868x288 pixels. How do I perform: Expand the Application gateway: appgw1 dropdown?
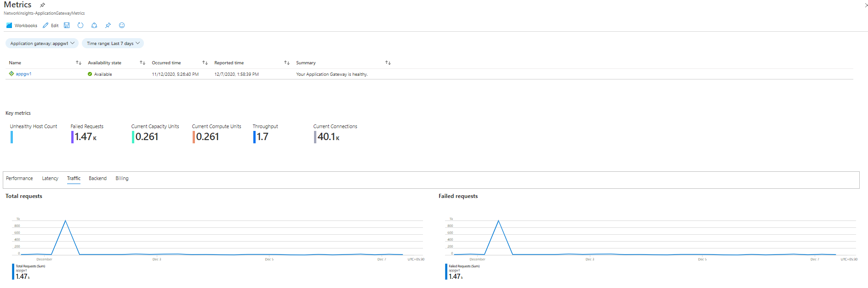[42, 43]
